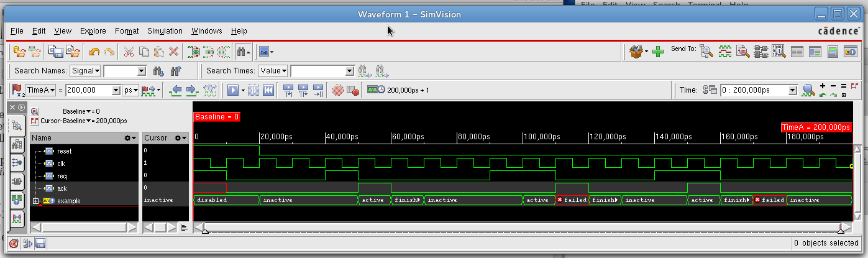Click the green plus add icon
The height and width of the screenshot is (258, 868).
click(x=658, y=52)
